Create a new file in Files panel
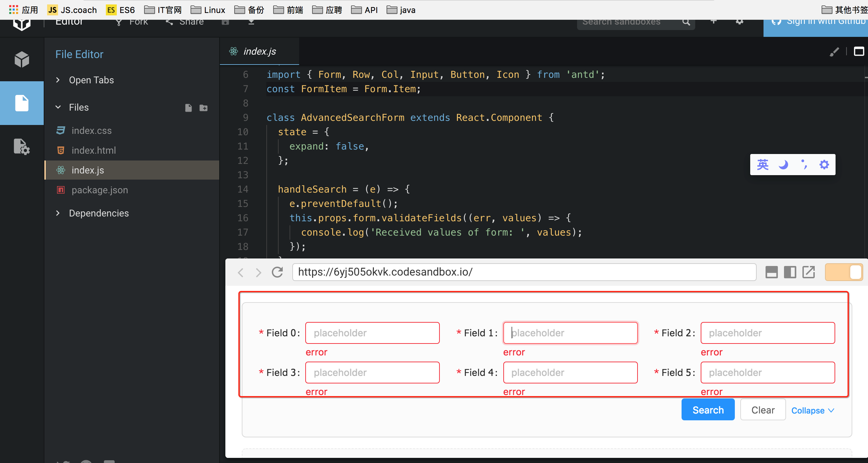Image resolution: width=868 pixels, height=463 pixels. pyautogui.click(x=188, y=108)
